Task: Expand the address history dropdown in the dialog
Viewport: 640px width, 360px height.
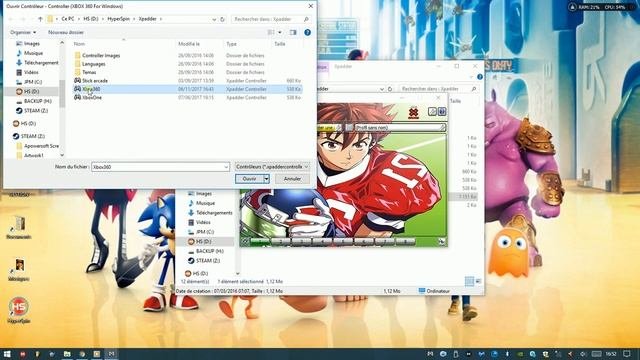Action: pyautogui.click(x=214, y=19)
